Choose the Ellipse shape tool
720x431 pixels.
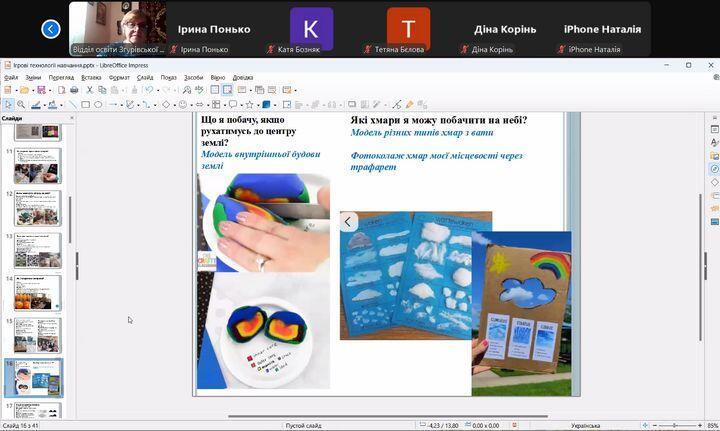point(98,105)
